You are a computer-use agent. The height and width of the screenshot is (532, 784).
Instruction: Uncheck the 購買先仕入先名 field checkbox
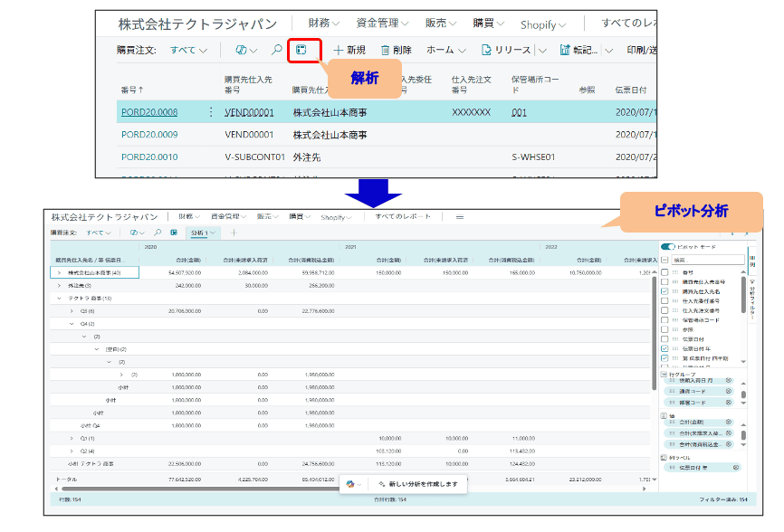click(664, 291)
